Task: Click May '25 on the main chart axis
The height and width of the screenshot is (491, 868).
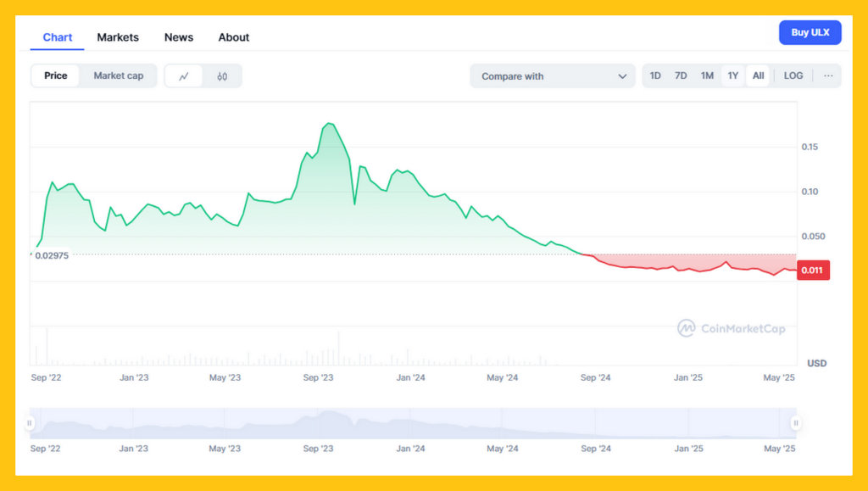Action: tap(779, 377)
